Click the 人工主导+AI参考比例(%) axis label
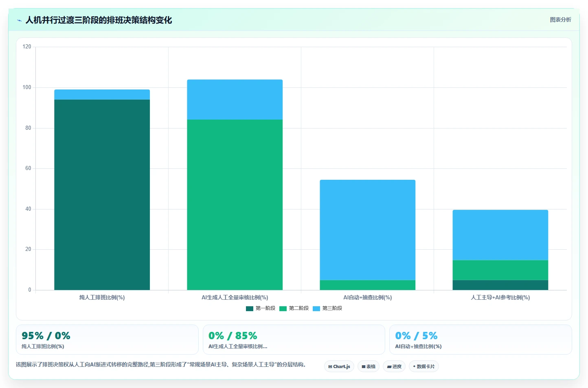Image resolution: width=588 pixels, height=388 pixels. coord(500,298)
